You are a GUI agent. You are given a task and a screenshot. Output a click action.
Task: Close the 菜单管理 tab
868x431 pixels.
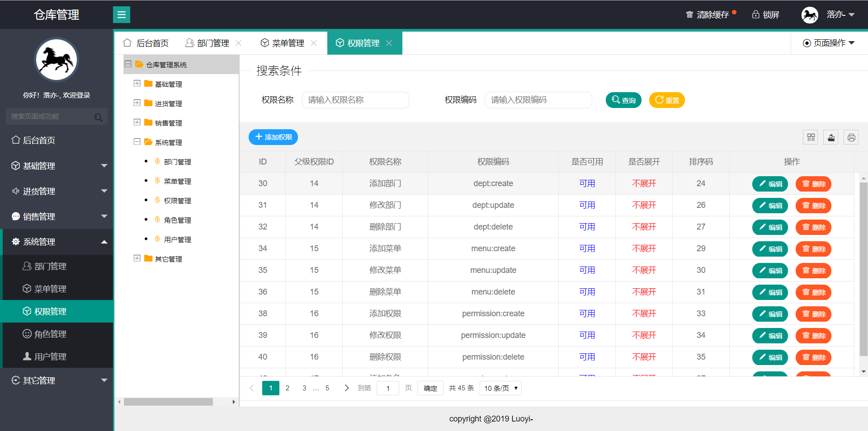point(314,43)
